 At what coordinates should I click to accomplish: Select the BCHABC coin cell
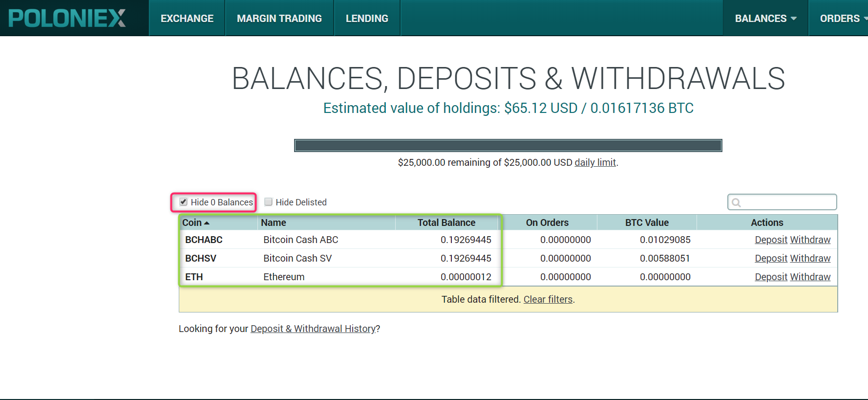coord(204,240)
